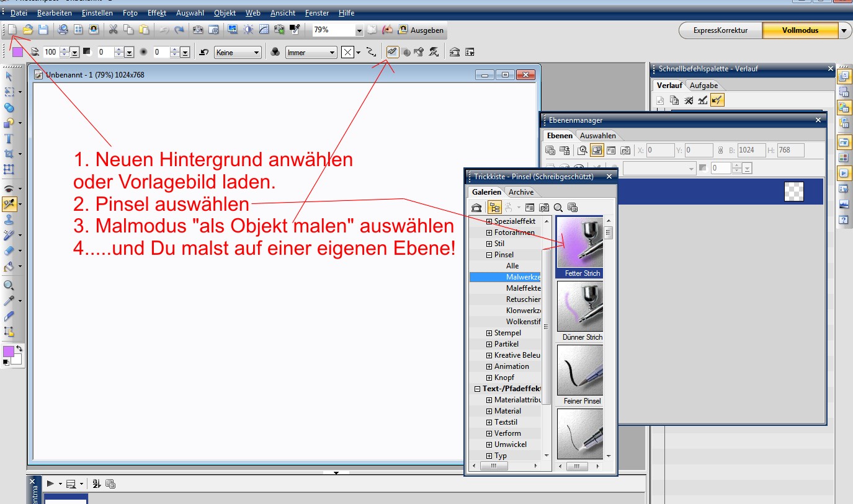Click the Copy icon in the toolbar

[x=128, y=29]
